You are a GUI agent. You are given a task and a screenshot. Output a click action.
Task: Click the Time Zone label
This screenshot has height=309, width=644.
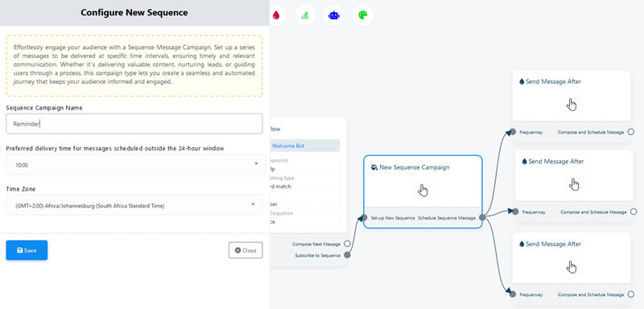point(21,189)
